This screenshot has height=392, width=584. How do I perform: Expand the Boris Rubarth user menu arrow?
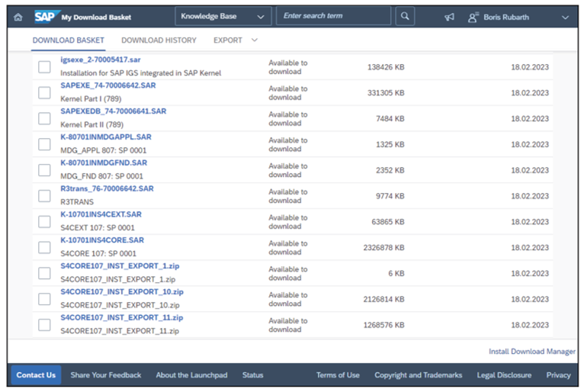[565, 17]
